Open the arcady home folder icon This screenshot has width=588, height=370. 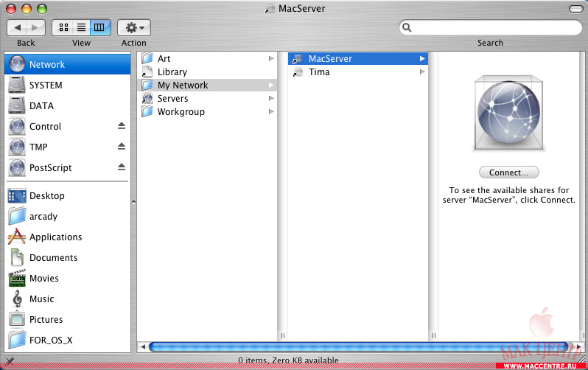click(x=17, y=216)
